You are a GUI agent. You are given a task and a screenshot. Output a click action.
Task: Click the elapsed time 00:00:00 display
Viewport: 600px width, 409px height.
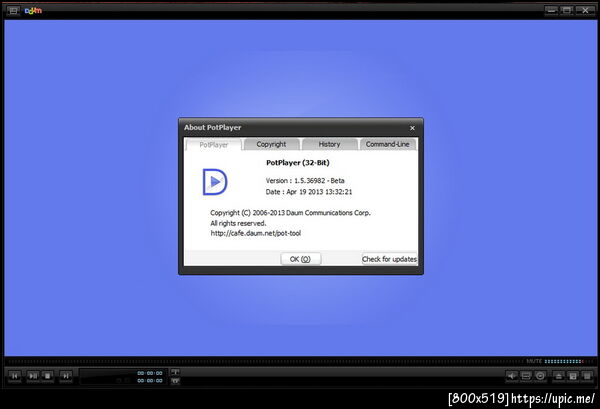click(150, 373)
